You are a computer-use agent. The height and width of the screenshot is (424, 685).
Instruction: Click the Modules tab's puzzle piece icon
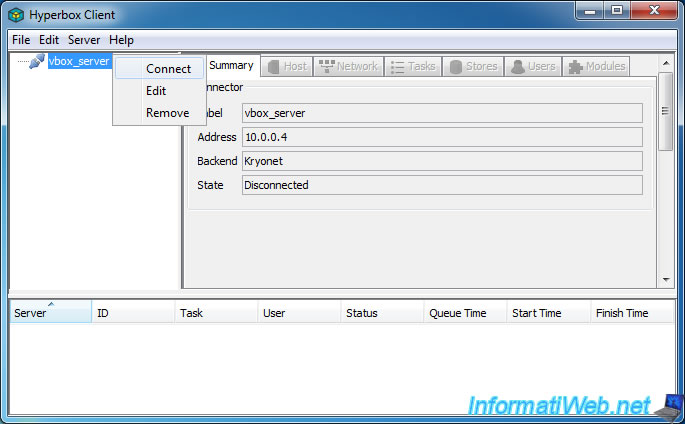click(576, 67)
